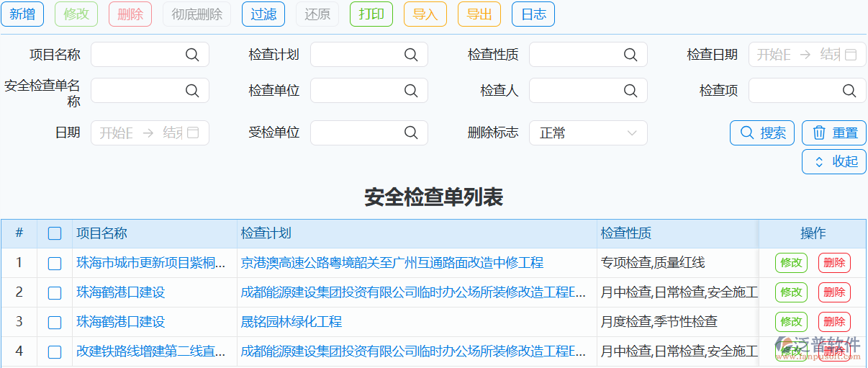Open the 删除标志 dropdown showing 正常
This screenshot has height=368, width=868.
click(588, 133)
